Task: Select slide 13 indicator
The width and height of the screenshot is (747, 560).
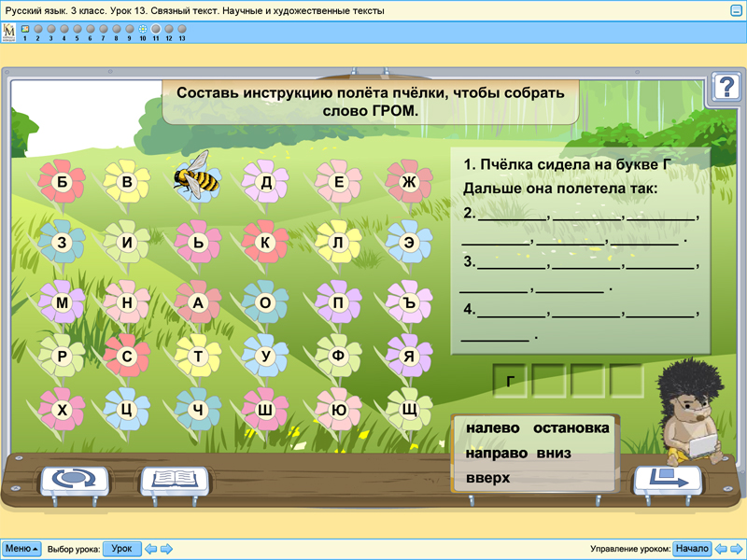Action: coord(181,30)
